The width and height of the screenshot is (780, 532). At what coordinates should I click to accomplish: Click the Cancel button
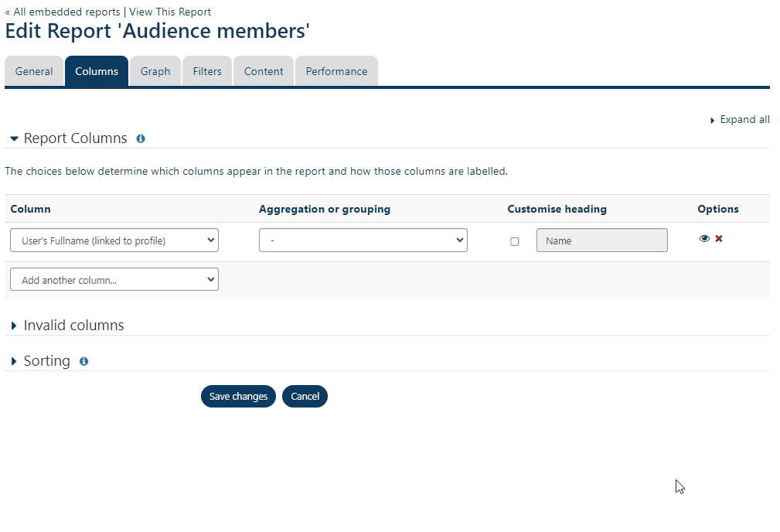pyautogui.click(x=305, y=397)
